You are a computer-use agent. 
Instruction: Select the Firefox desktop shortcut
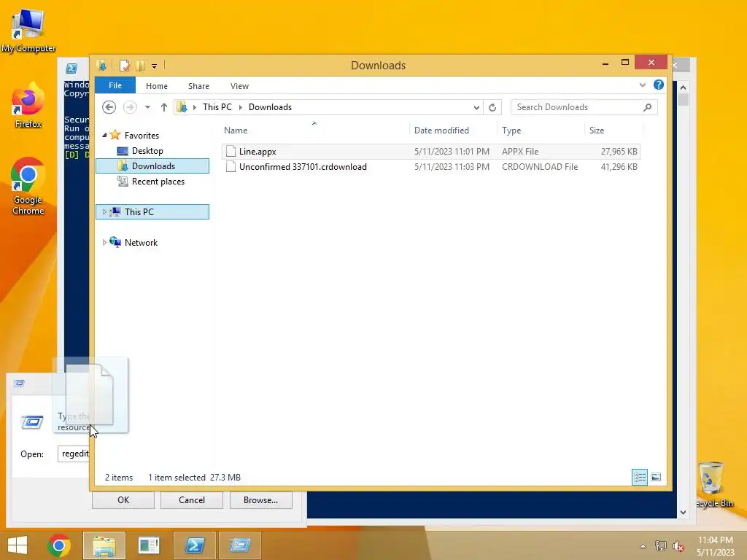tap(28, 105)
